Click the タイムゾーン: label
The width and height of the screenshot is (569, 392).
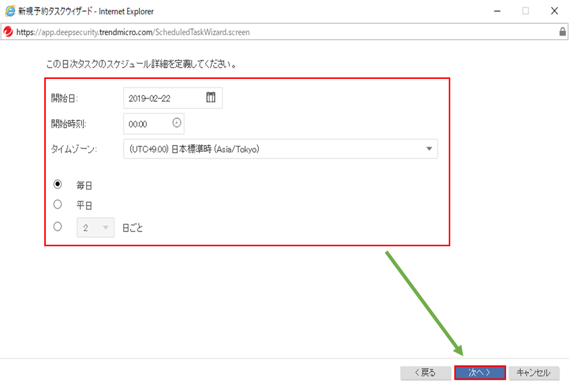tap(74, 149)
